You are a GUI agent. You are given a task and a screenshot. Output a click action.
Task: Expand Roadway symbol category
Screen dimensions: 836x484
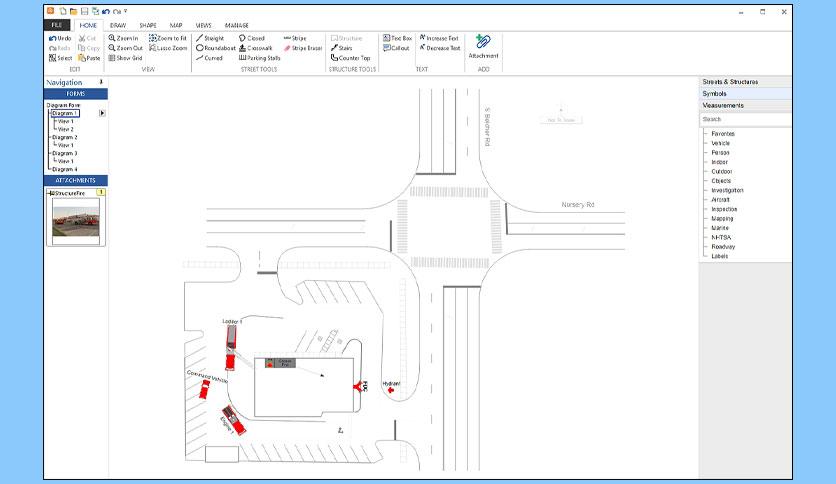coord(723,247)
